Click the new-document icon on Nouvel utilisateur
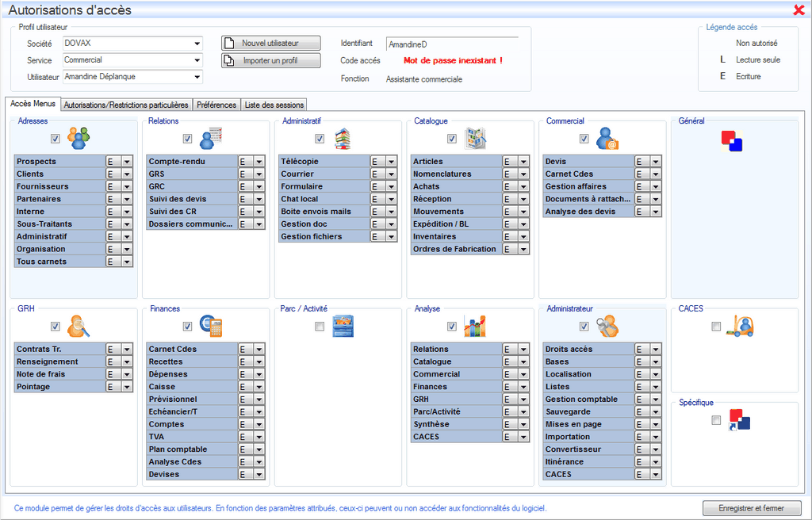 [229, 43]
